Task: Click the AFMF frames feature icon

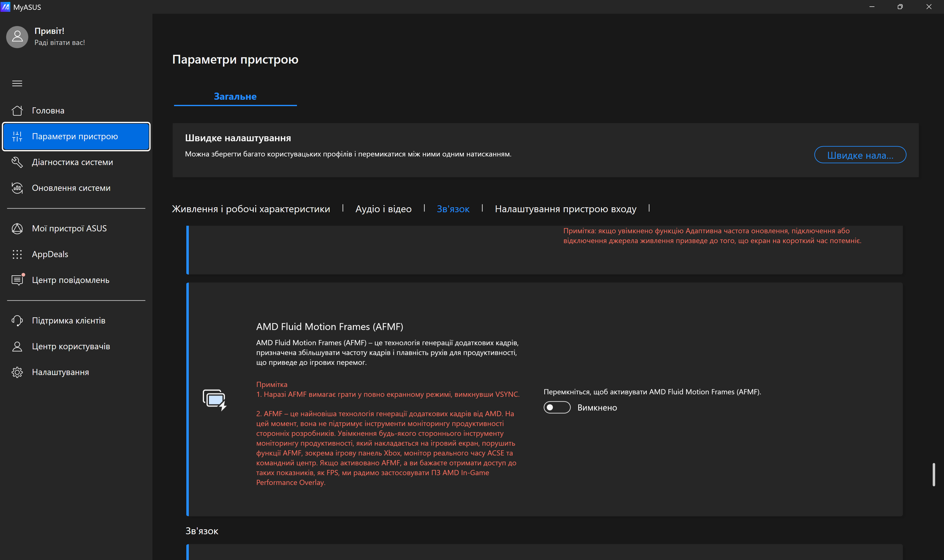Action: pyautogui.click(x=214, y=400)
